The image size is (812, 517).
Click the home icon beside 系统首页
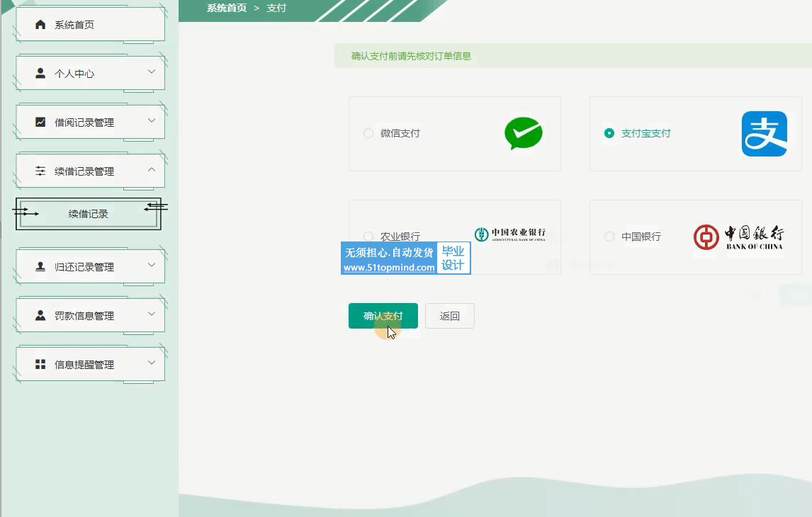(40, 24)
